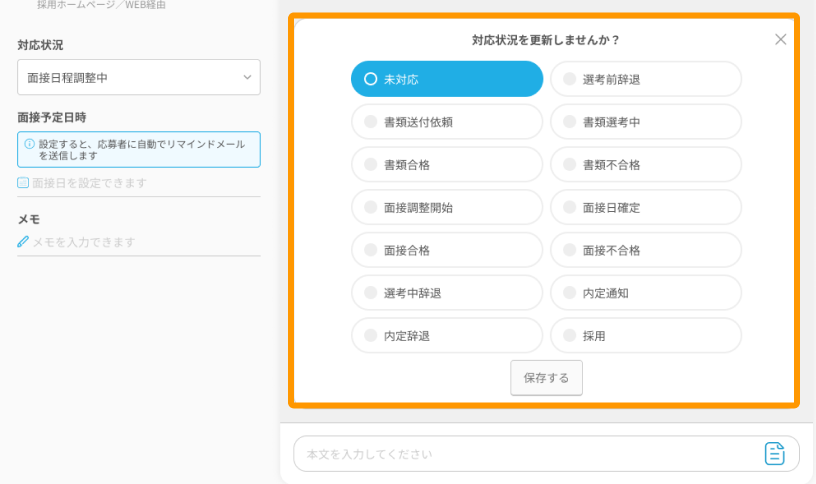Pick the 面接日確定 status

pyautogui.click(x=646, y=207)
